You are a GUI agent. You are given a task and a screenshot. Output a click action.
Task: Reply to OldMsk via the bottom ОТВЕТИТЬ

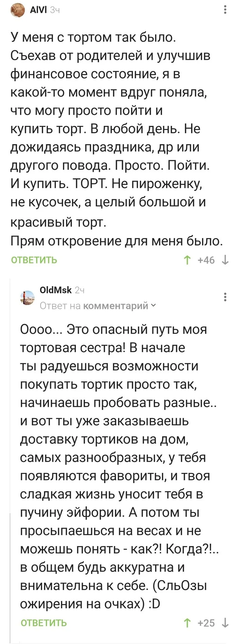(x=44, y=623)
